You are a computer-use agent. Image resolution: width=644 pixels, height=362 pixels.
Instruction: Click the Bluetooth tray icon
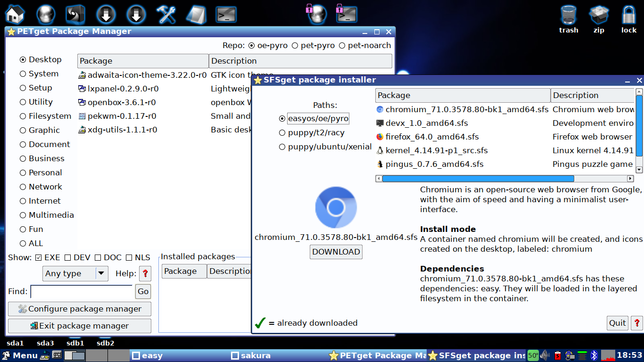tap(594, 355)
